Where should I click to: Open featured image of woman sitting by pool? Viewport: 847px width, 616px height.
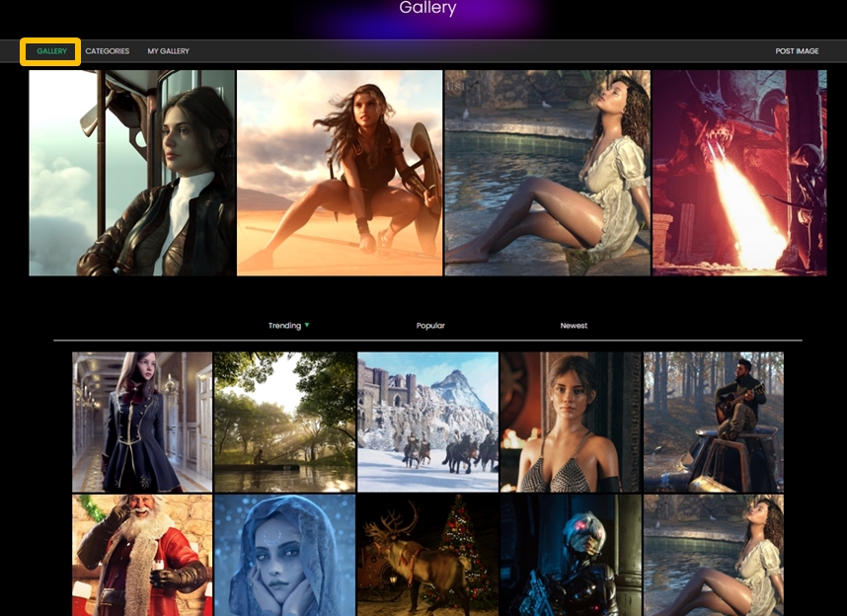click(547, 173)
